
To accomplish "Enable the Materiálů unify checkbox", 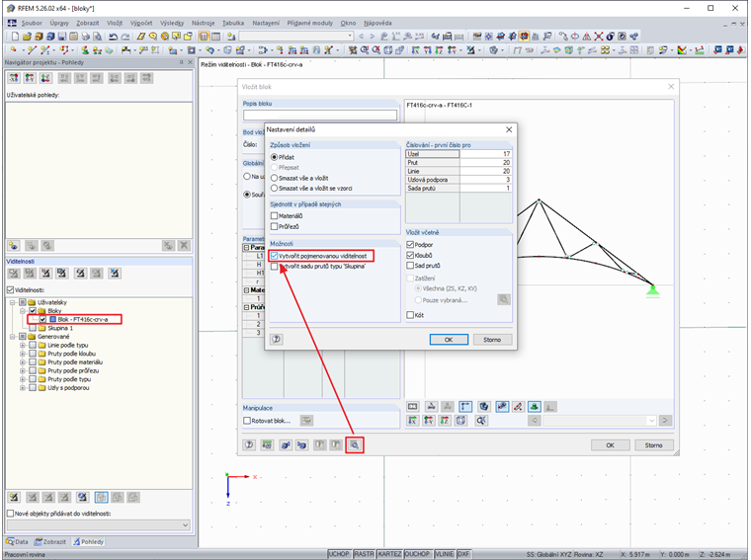I will pyautogui.click(x=275, y=216).
